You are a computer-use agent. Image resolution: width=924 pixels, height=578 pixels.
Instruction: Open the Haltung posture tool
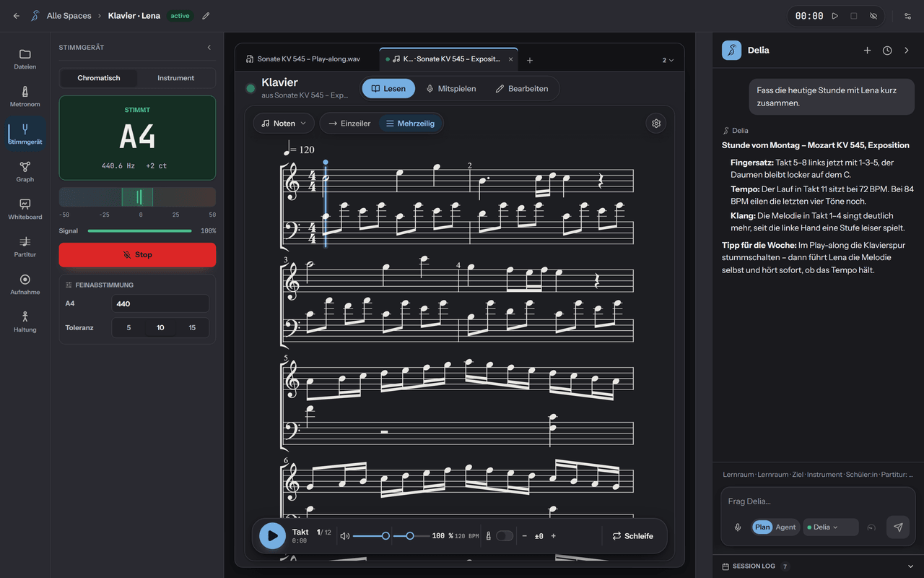(25, 322)
